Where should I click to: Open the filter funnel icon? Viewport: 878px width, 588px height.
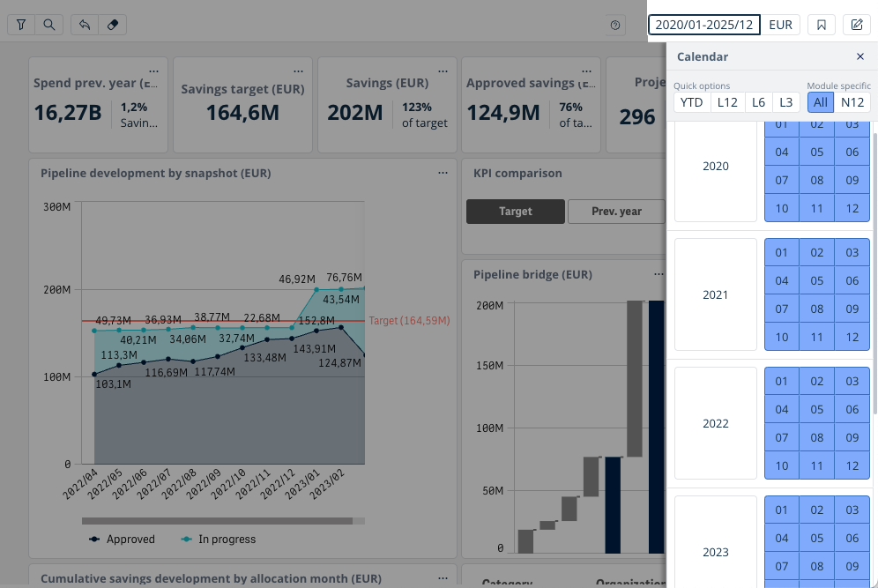pyautogui.click(x=21, y=25)
